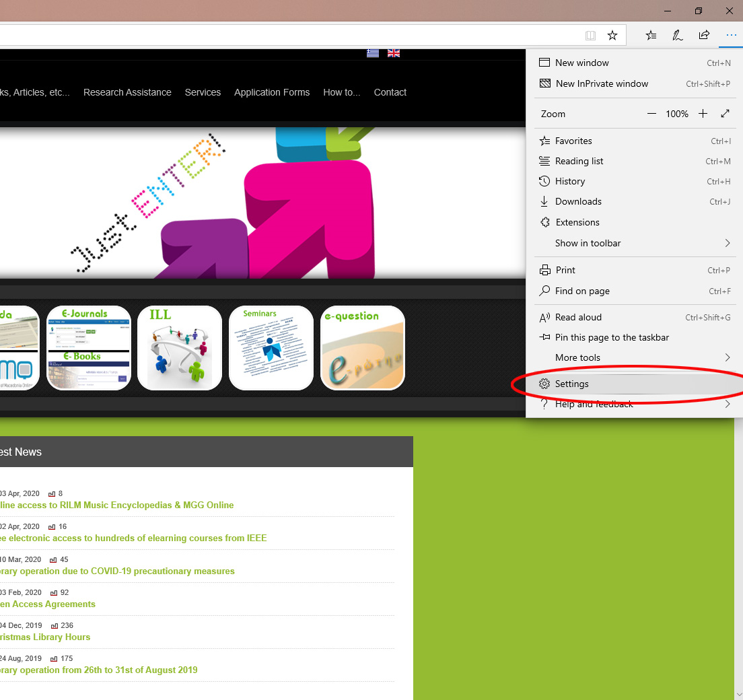This screenshot has height=700, width=743.
Task: Zoom in with the plus button
Action: point(703,114)
